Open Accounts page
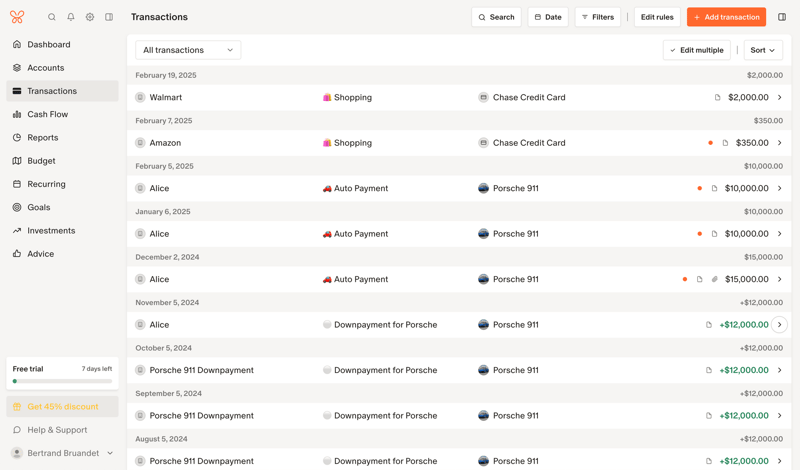 point(62,68)
